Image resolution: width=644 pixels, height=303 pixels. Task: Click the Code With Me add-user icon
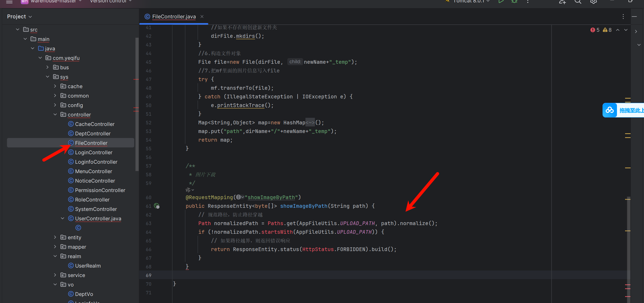562,2
